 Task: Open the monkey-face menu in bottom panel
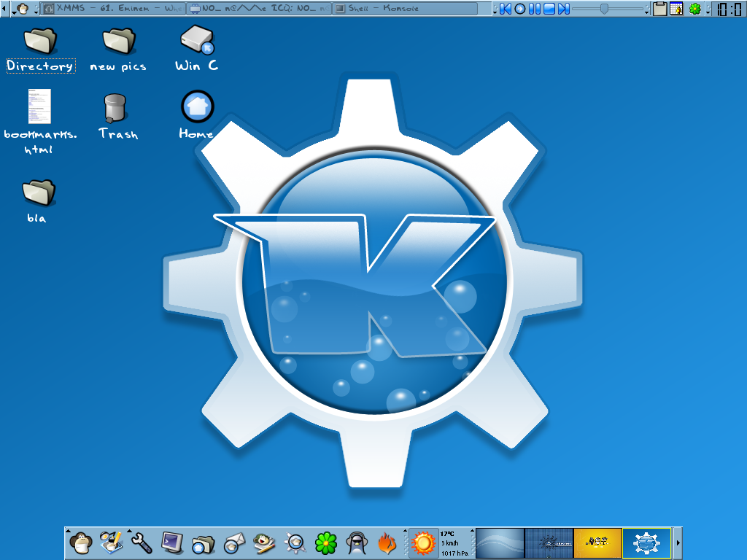pos(80,544)
